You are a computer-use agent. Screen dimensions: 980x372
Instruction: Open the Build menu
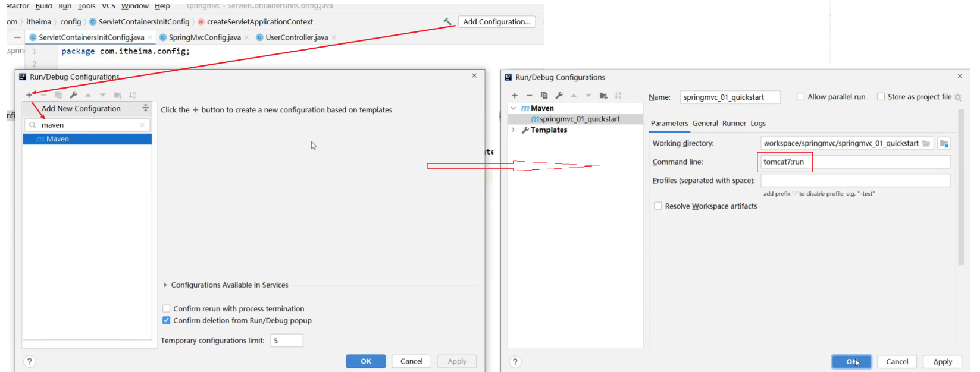coord(43,6)
